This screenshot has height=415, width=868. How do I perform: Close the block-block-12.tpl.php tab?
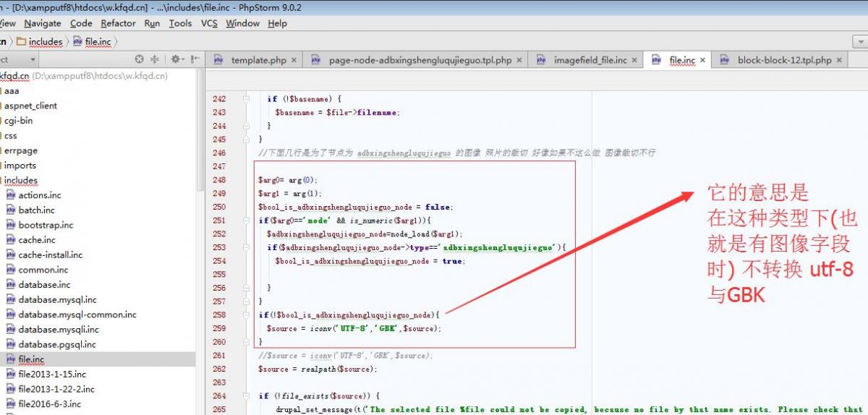[x=839, y=61]
